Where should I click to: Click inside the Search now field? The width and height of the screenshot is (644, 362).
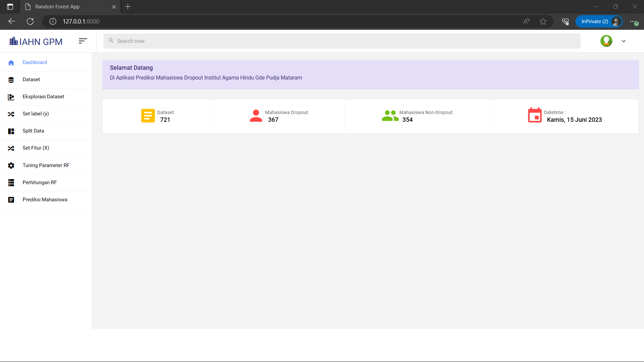point(341,41)
